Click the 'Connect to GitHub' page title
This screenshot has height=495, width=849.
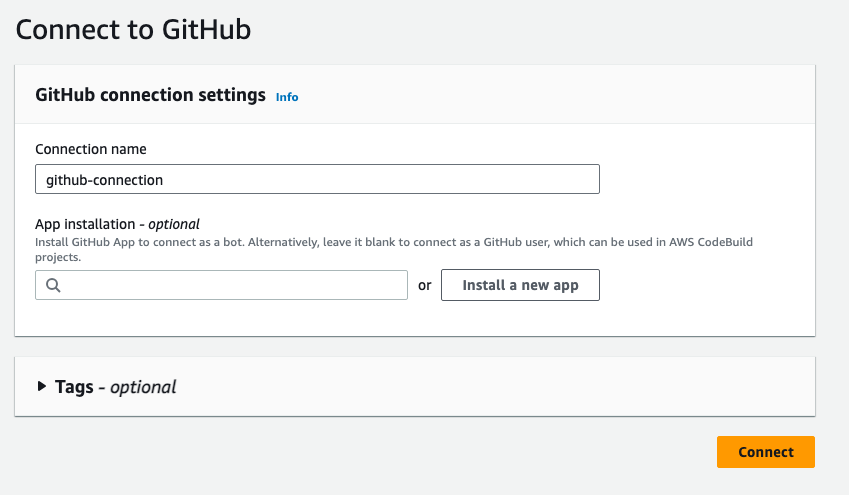(x=133, y=29)
